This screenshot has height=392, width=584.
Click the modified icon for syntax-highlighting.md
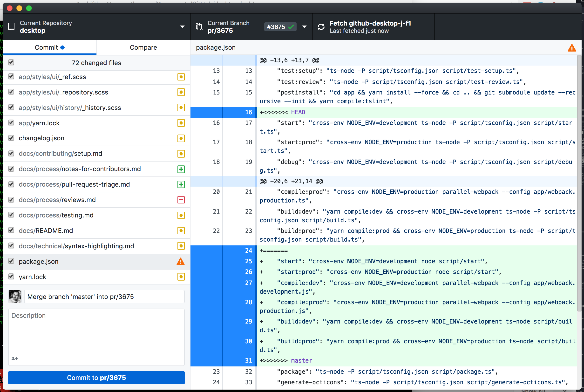pos(181,246)
